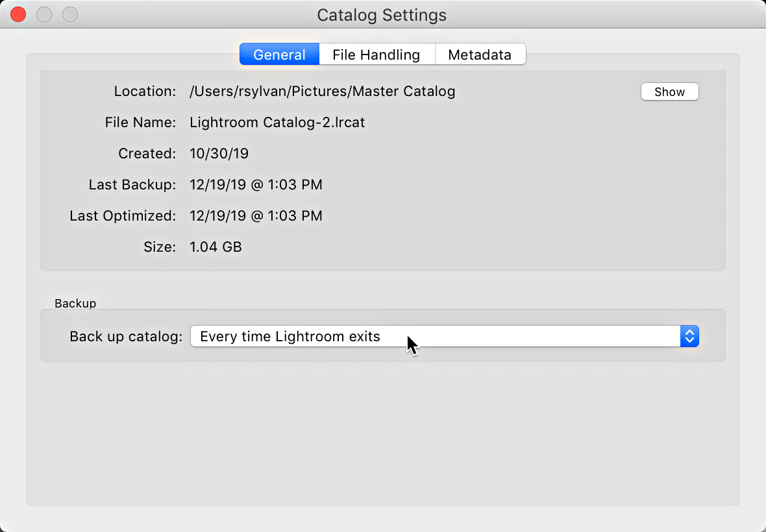766x532 pixels.
Task: Click the Master Catalog location path
Action: point(322,91)
